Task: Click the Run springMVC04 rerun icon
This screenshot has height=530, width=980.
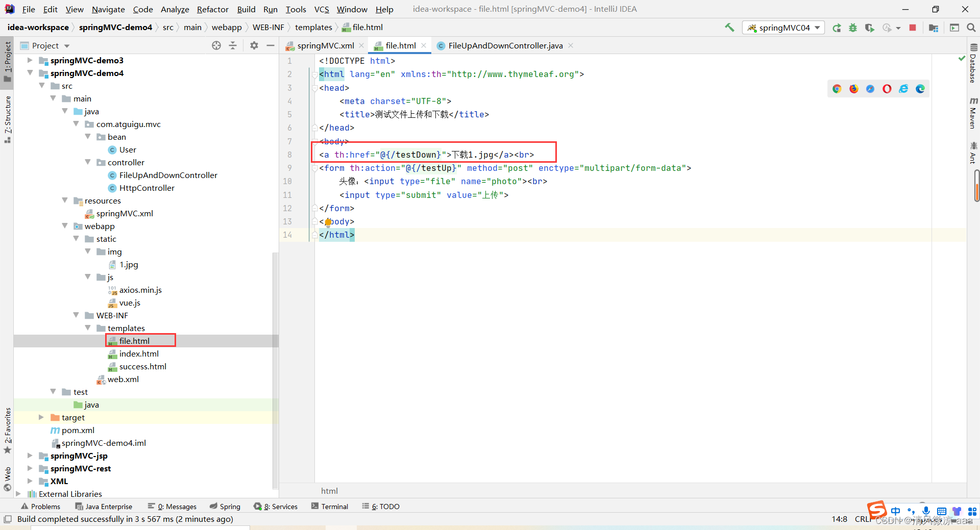Action: [837, 28]
